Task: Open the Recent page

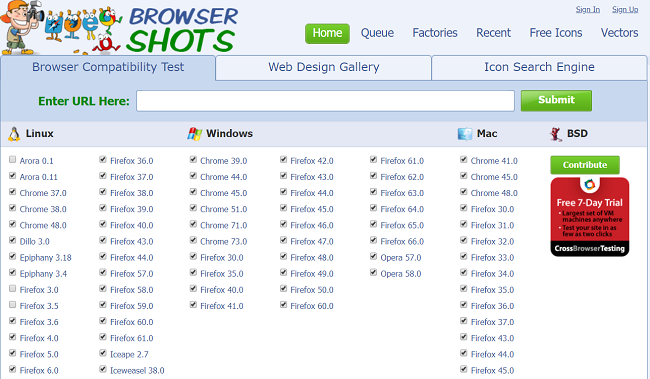Action: pyautogui.click(x=493, y=33)
